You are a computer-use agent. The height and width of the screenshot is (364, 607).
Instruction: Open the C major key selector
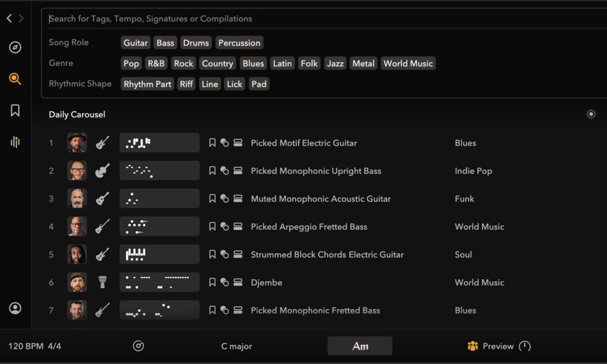(x=237, y=346)
